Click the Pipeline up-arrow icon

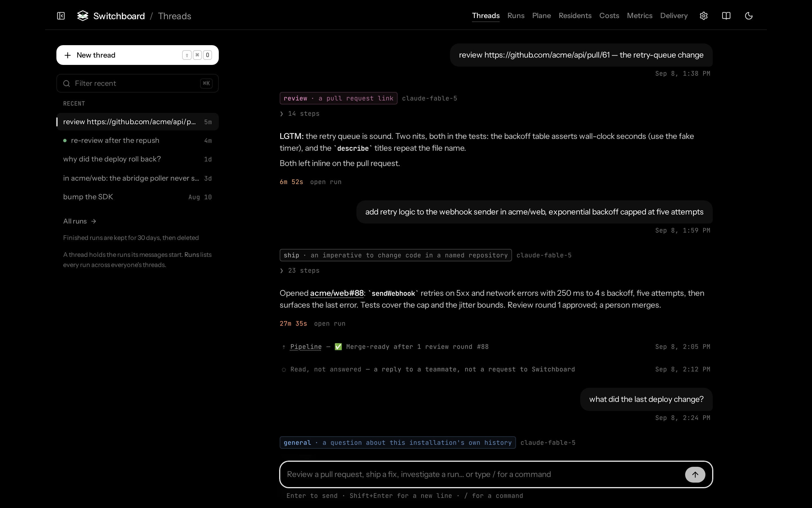284,347
